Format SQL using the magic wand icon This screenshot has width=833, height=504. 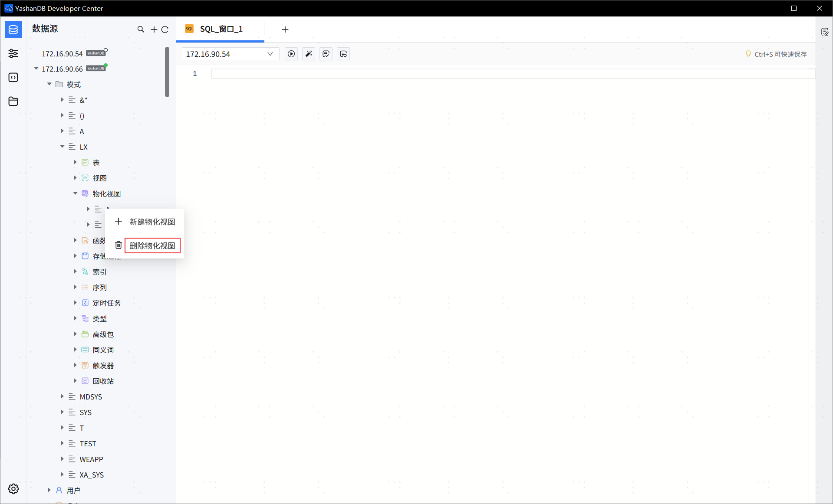tap(308, 54)
